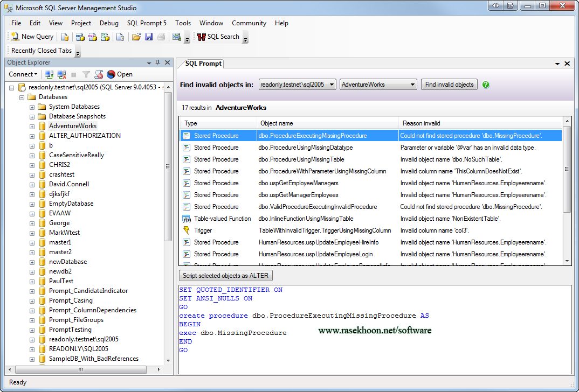Select the ProcedureUsingMissingTable result row

pyautogui.click(x=323, y=159)
